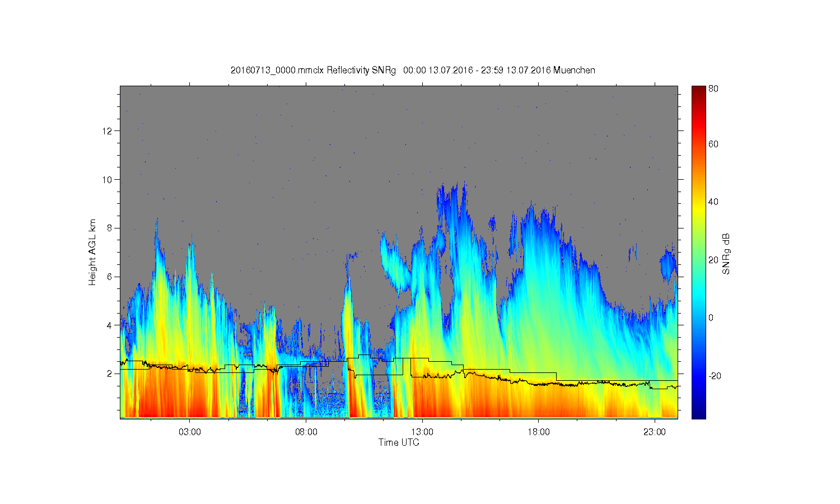Click the 'SNRg dB' colorbar label

[x=726, y=254]
